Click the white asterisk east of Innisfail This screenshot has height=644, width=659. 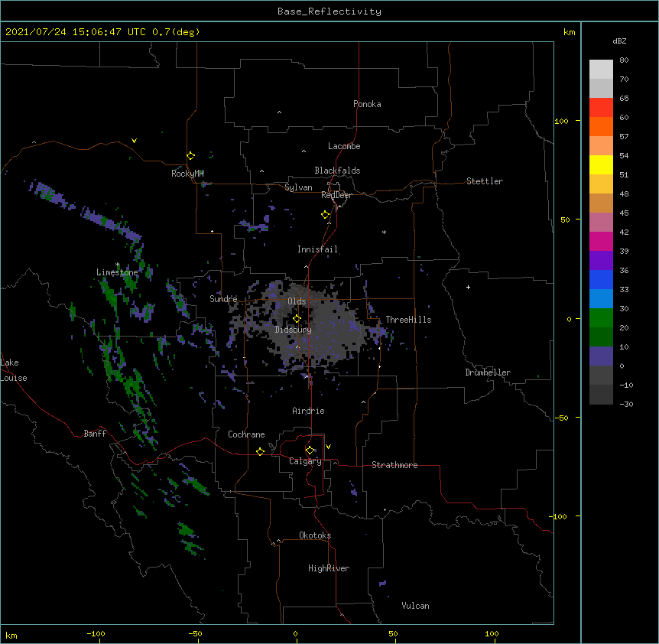click(384, 232)
